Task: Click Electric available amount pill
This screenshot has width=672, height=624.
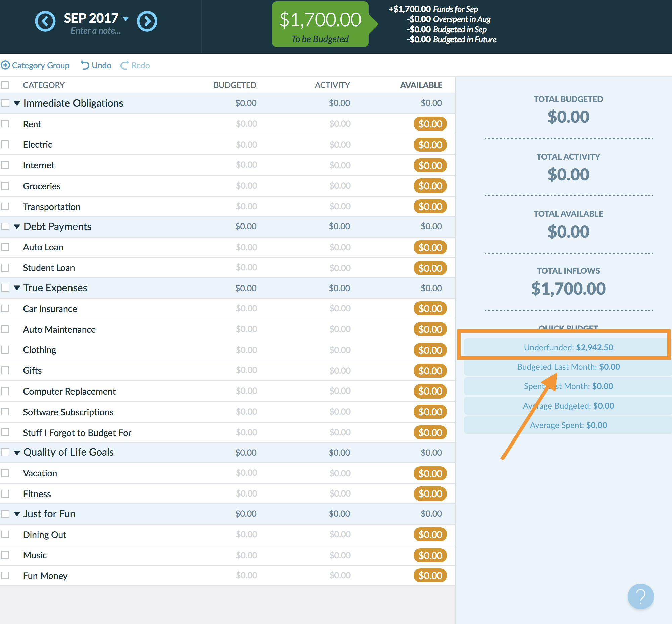Action: [x=430, y=145]
